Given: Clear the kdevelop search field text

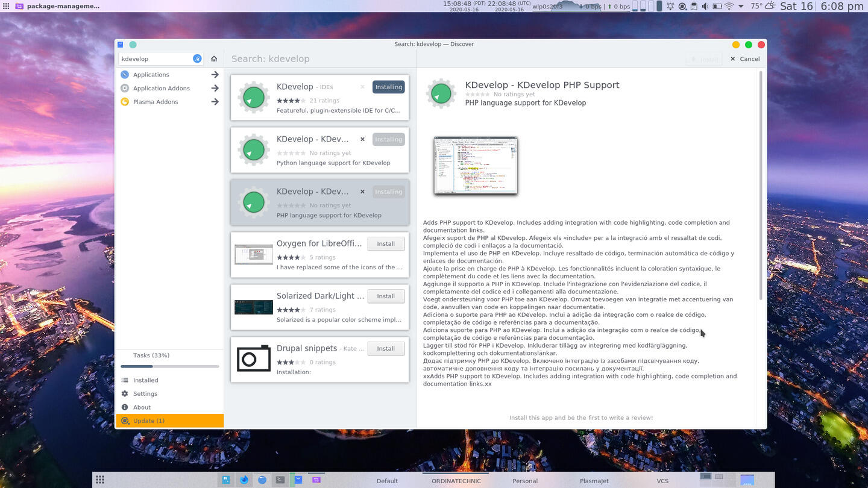Looking at the screenshot, I should pyautogui.click(x=197, y=58).
